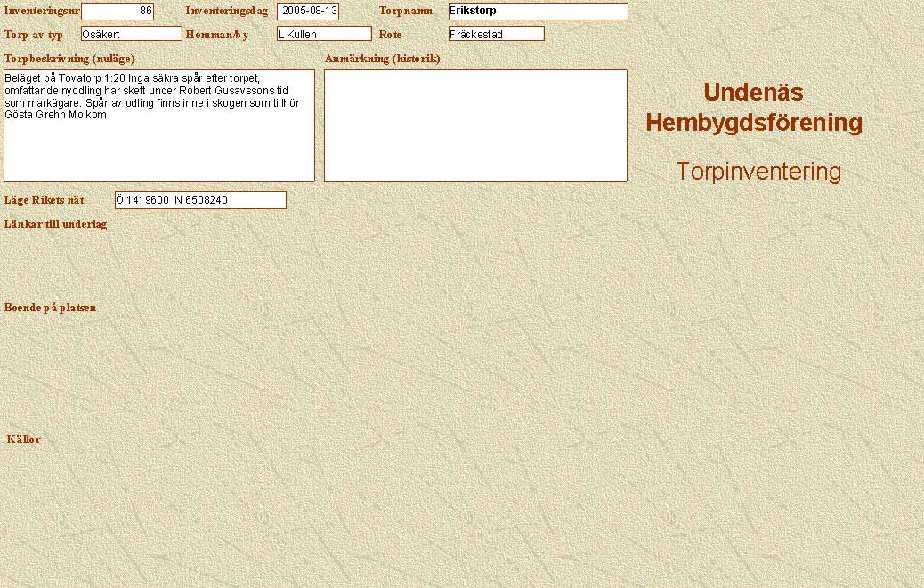
Task: Click the Anmärkning (historik) label
Action: coord(382,59)
